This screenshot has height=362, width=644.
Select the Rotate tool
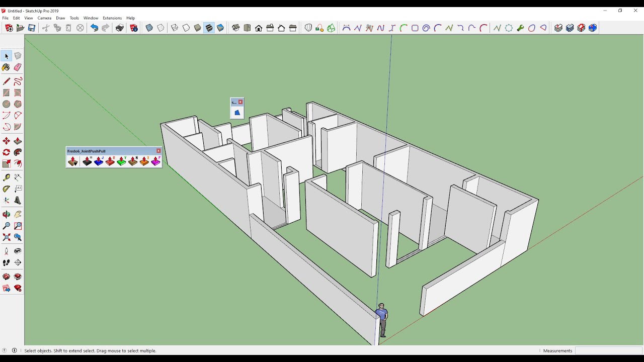(x=6, y=152)
